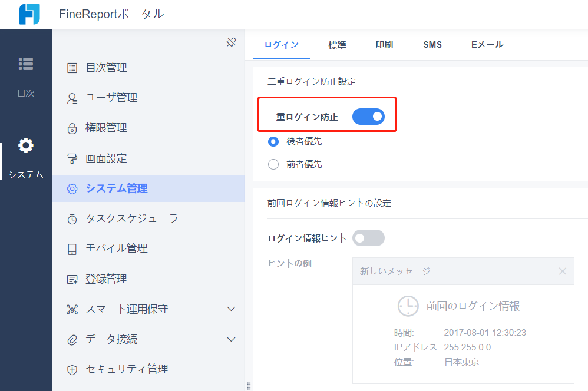Click the データ接続 link icon
The height and width of the screenshot is (391, 588).
pos(72,340)
